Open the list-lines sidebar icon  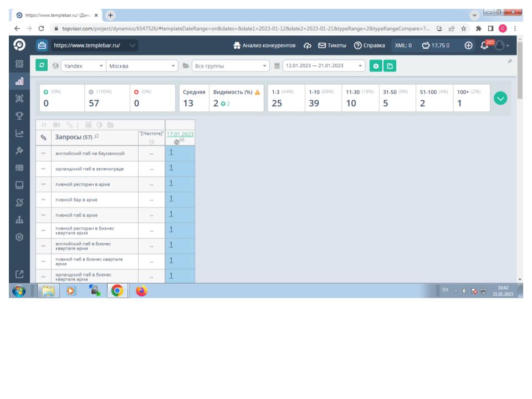pyautogui.click(x=19, y=167)
